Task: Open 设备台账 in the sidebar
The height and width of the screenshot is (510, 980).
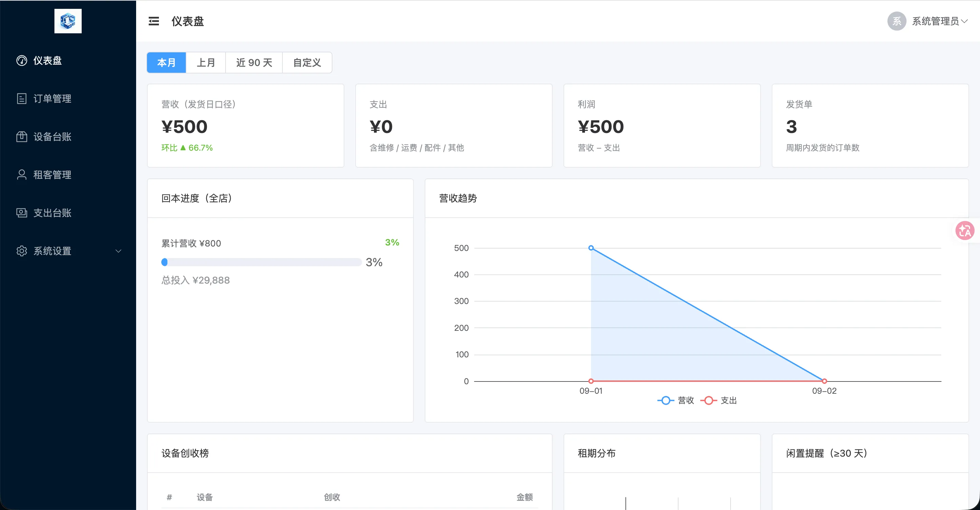Action: (68, 136)
